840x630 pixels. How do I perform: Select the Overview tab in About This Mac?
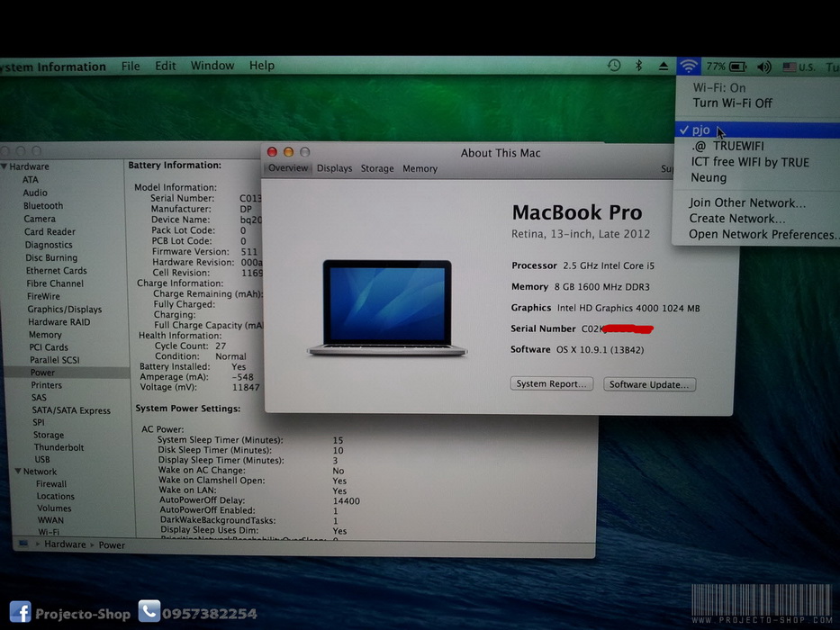pyautogui.click(x=288, y=168)
